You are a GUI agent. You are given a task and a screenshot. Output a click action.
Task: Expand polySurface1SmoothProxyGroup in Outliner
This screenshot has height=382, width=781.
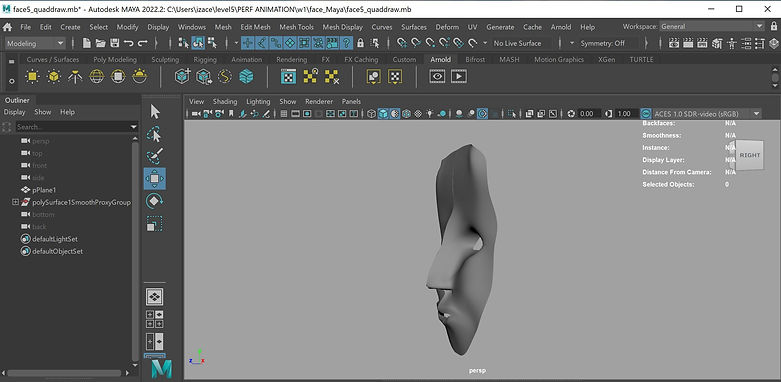(x=15, y=202)
